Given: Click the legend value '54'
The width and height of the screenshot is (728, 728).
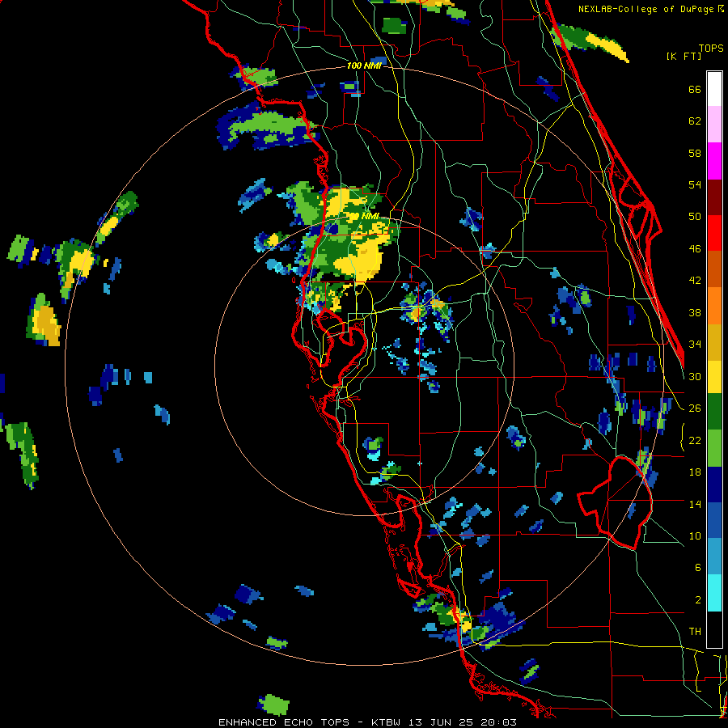Looking at the screenshot, I should [x=695, y=185].
